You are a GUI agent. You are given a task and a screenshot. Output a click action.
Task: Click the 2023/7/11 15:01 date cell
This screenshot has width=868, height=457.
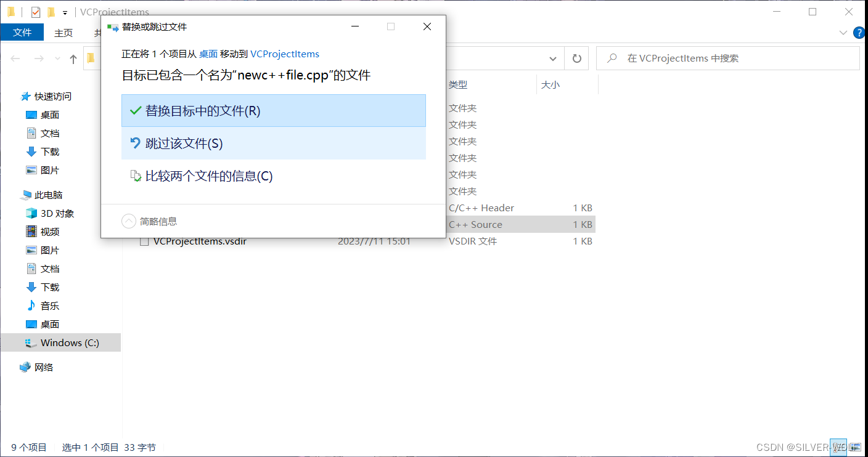pyautogui.click(x=374, y=241)
